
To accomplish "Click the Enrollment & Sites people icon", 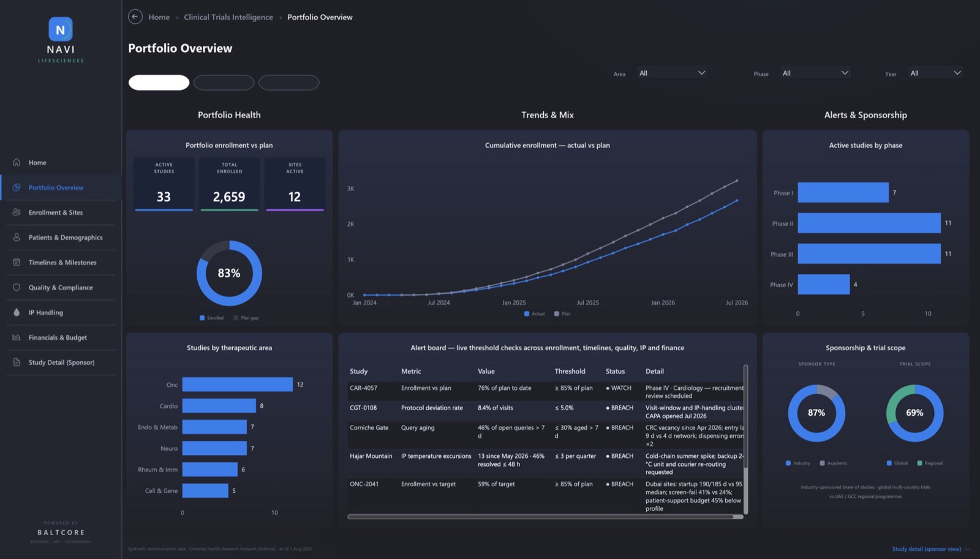I will coord(17,212).
